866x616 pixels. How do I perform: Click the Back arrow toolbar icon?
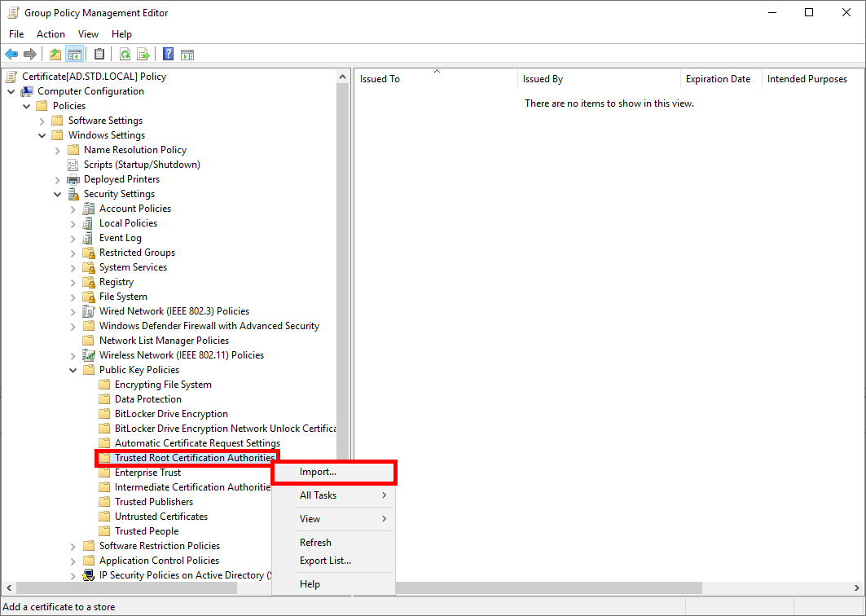(x=11, y=55)
